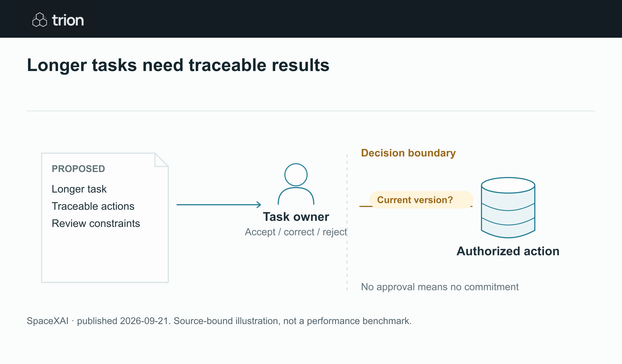Click the trion wordmark in header

pos(68,20)
